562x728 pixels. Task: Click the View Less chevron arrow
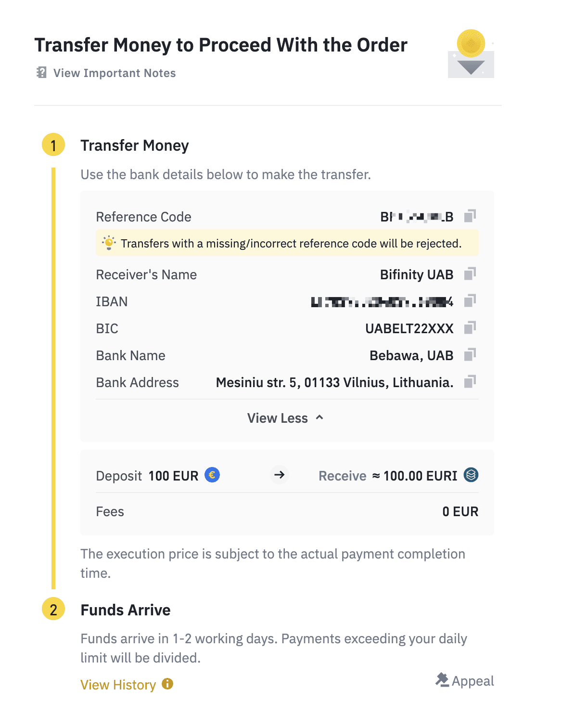point(319,417)
